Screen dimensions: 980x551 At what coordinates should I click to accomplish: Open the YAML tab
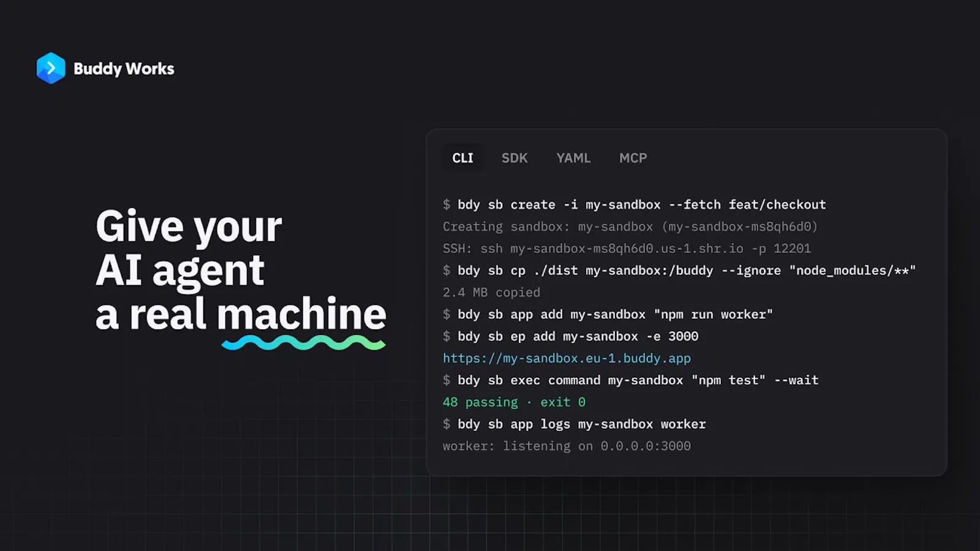point(573,158)
